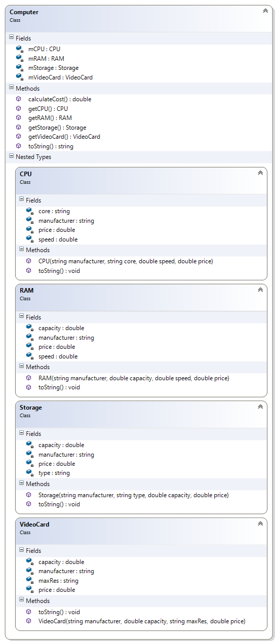Click the field icon for RAM's price : double
This screenshot has height=644, width=277.
(x=29, y=347)
